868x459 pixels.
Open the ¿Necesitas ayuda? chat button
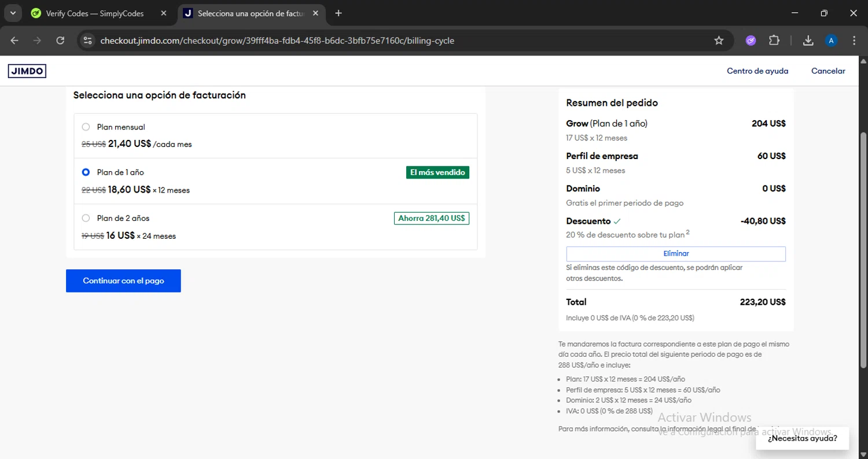[802, 438]
